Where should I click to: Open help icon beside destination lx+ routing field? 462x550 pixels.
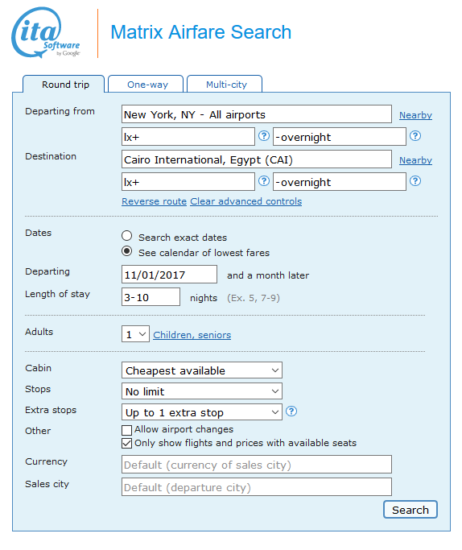pos(263,181)
